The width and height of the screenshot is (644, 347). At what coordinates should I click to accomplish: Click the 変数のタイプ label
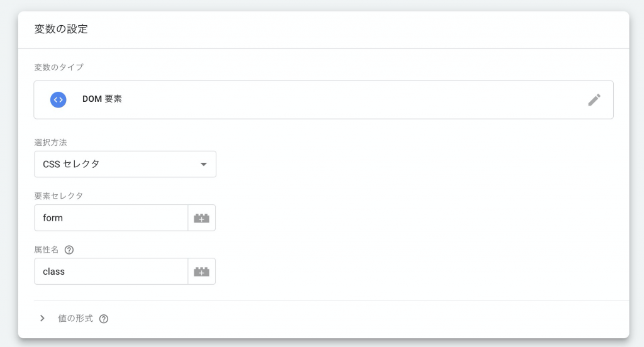click(58, 67)
